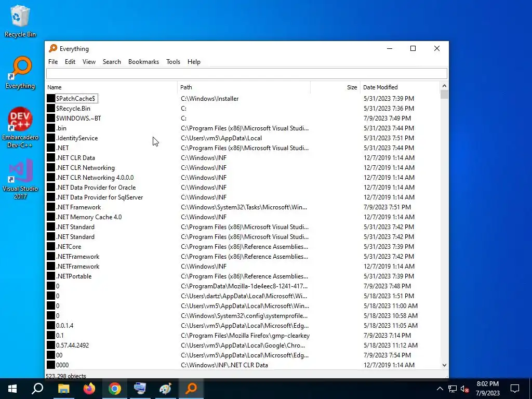The height and width of the screenshot is (399, 532).
Task: Sort results by the Path column
Action: [244, 87]
